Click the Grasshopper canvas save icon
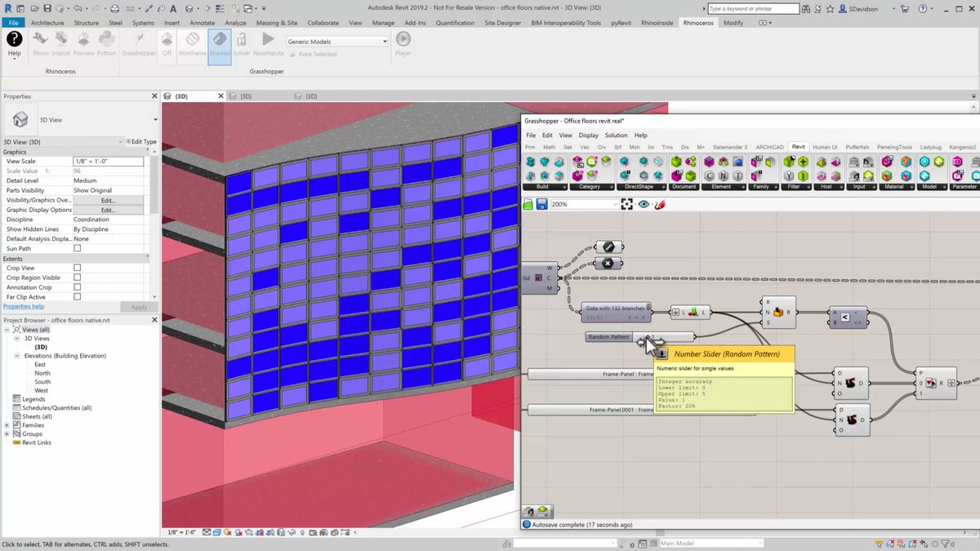Screen dimensions: 980x551 541,204
